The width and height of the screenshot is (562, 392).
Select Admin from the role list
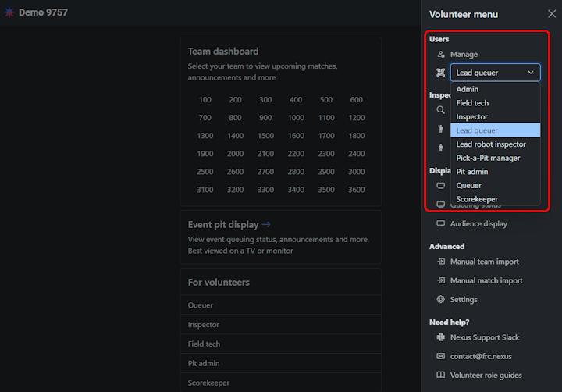tap(468, 90)
